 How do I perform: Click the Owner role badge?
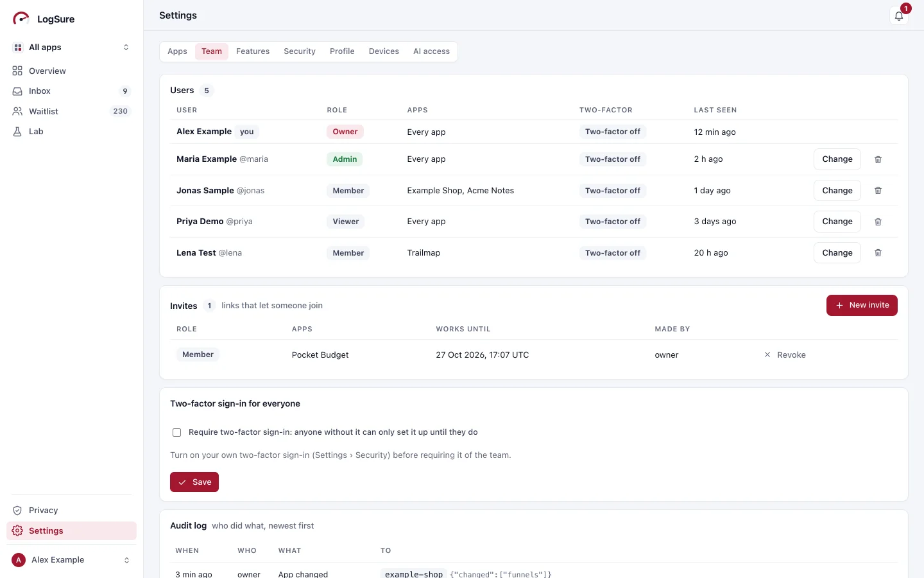(345, 132)
